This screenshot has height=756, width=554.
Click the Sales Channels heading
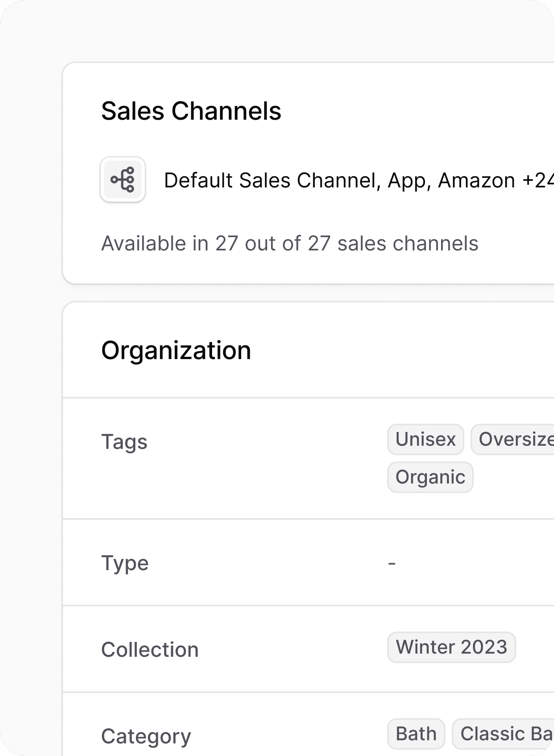(191, 111)
